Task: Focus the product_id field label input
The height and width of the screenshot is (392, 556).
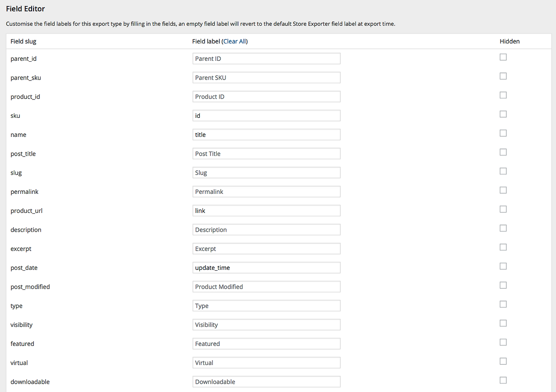Action: pos(266,96)
